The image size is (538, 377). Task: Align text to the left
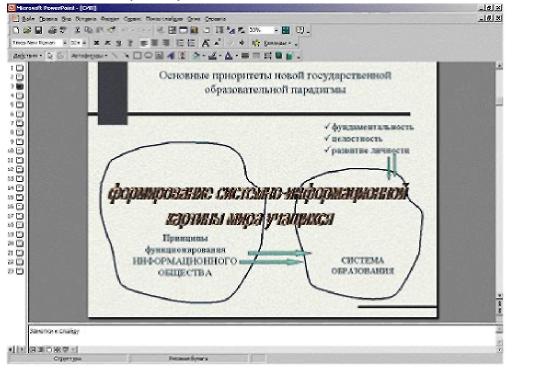(x=144, y=43)
